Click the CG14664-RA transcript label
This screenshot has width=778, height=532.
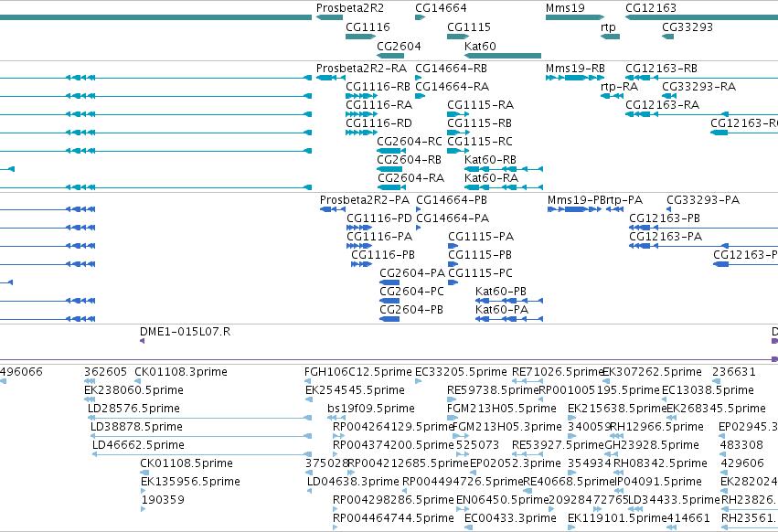pos(452,86)
